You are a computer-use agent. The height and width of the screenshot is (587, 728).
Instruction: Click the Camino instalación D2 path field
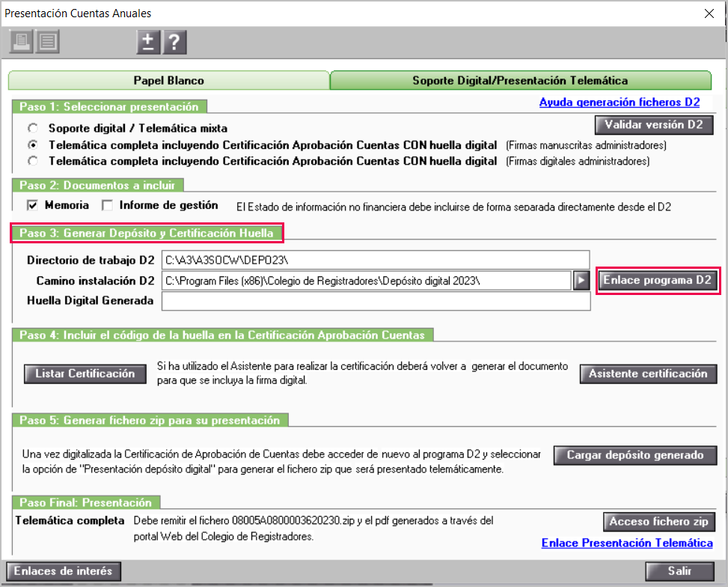[x=367, y=281]
